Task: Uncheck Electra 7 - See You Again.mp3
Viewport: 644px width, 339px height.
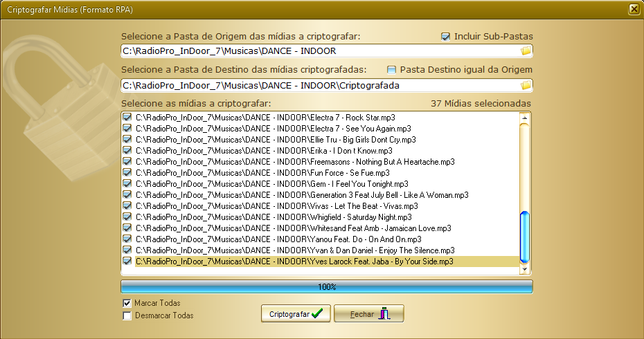Action: click(127, 129)
